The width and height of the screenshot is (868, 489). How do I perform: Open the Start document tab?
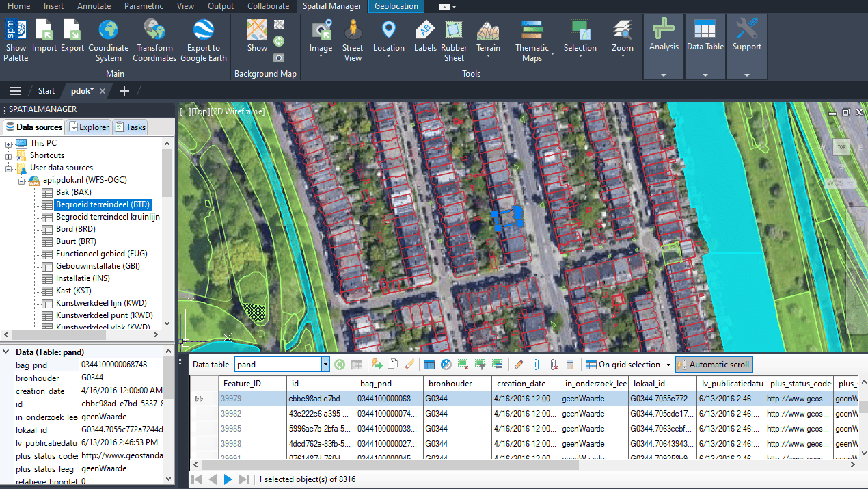click(46, 91)
